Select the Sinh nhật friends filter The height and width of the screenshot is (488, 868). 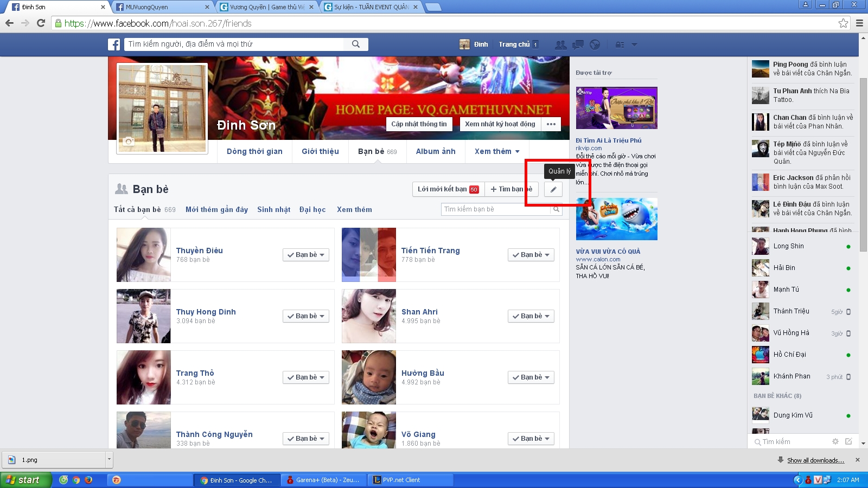coord(273,210)
